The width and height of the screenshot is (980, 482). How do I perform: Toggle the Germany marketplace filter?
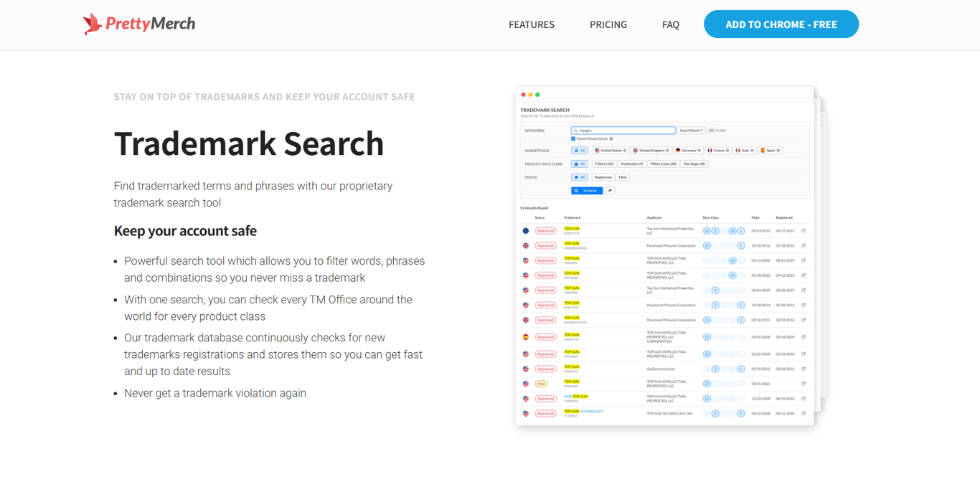[688, 151]
